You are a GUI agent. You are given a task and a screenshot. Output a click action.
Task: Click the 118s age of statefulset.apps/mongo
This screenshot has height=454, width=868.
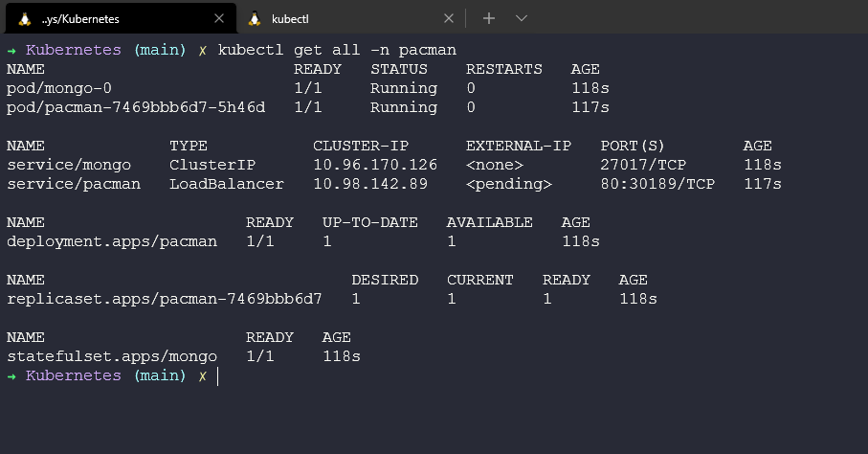pyautogui.click(x=342, y=356)
